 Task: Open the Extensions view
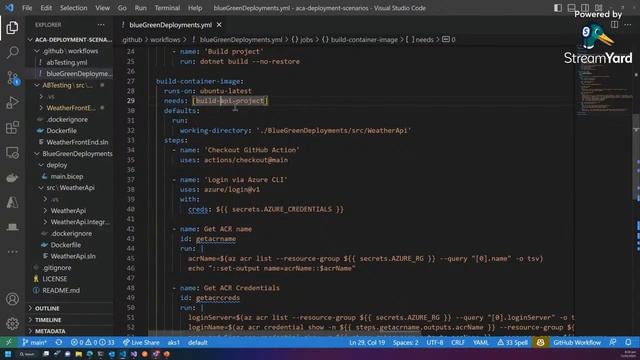[12, 127]
